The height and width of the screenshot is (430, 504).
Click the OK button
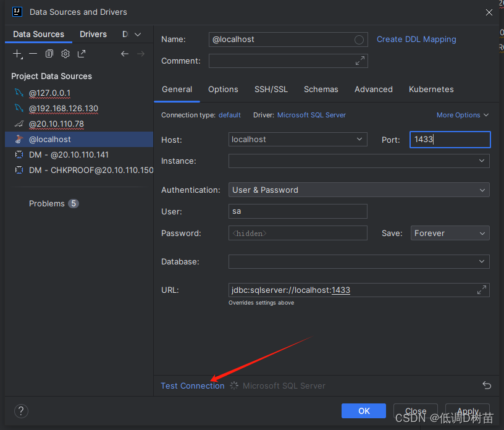(x=364, y=411)
